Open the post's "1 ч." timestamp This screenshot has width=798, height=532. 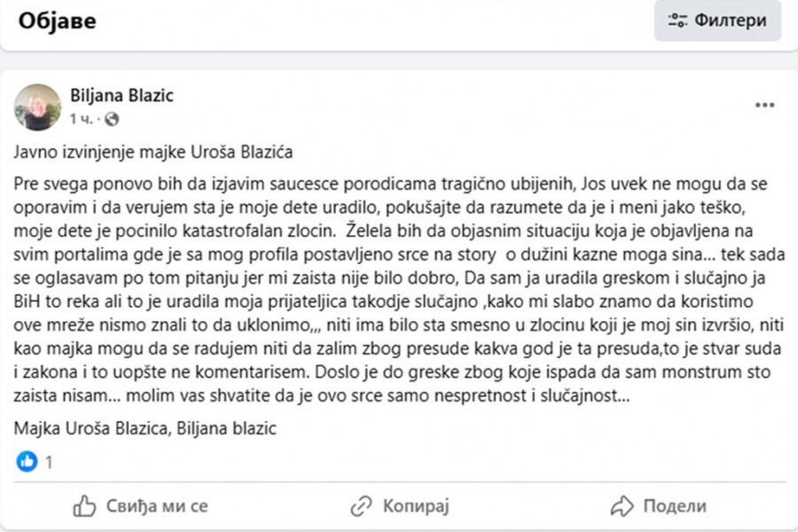click(80, 119)
